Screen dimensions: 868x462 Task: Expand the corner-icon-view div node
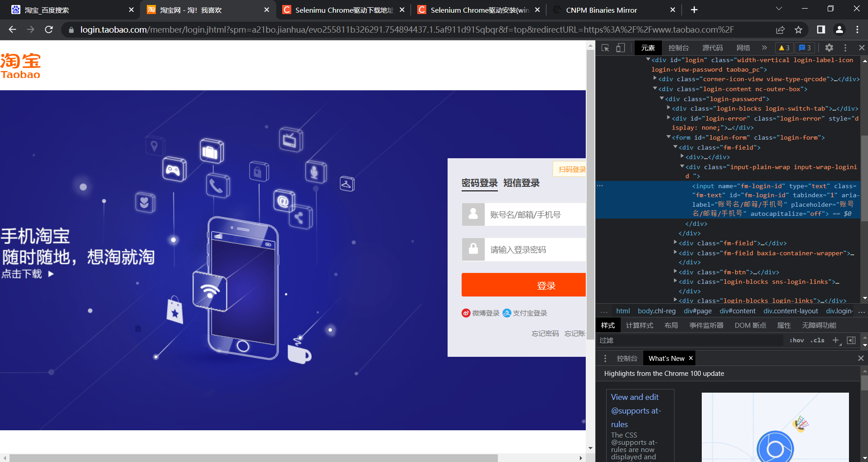click(x=655, y=78)
